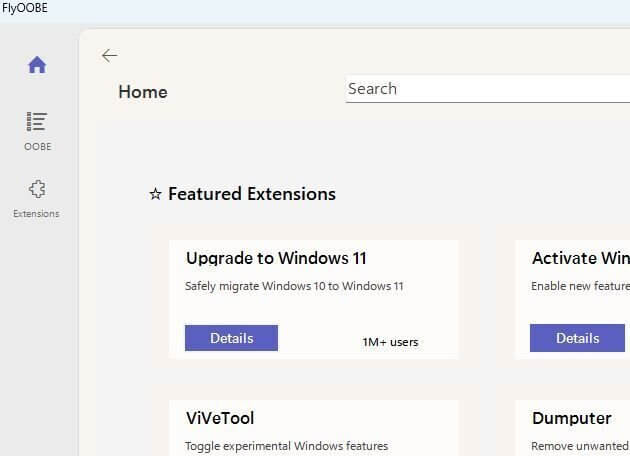Viewport: 630px width, 456px height.
Task: Click in the Search input field
Action: coord(487,89)
